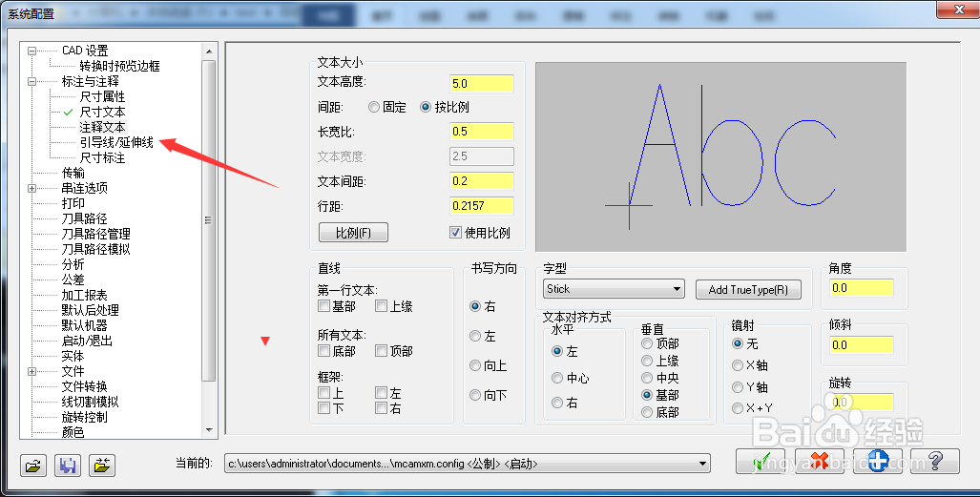
Task: Click the 文本间距 input field
Action: point(482,181)
